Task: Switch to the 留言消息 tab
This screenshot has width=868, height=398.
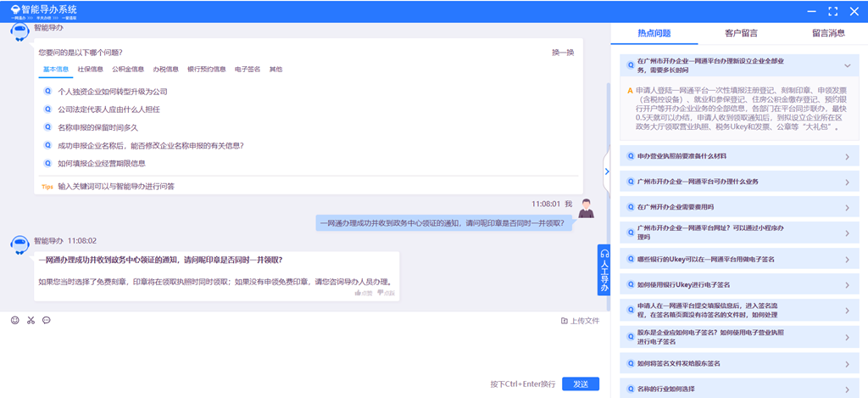Action: 828,33
